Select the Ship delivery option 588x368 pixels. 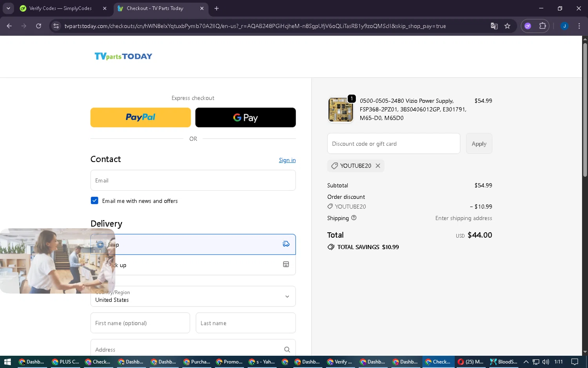coord(193,244)
